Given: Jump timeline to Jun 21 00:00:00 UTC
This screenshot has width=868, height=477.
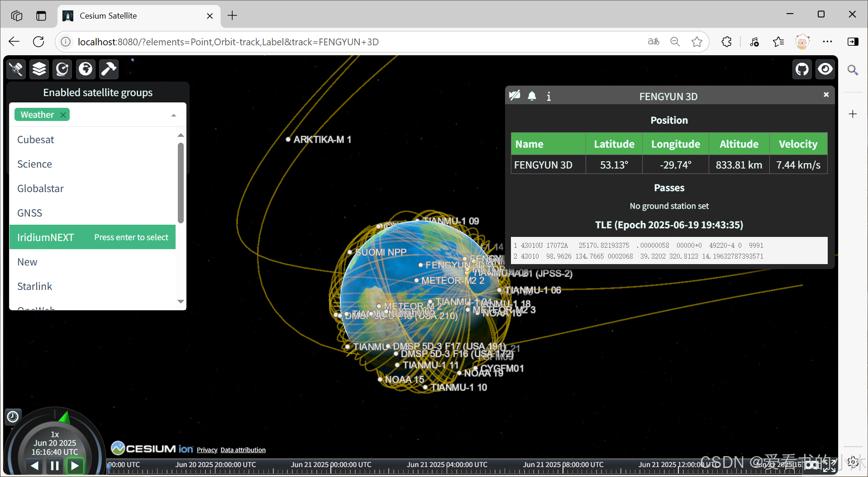Looking at the screenshot, I should [331, 465].
